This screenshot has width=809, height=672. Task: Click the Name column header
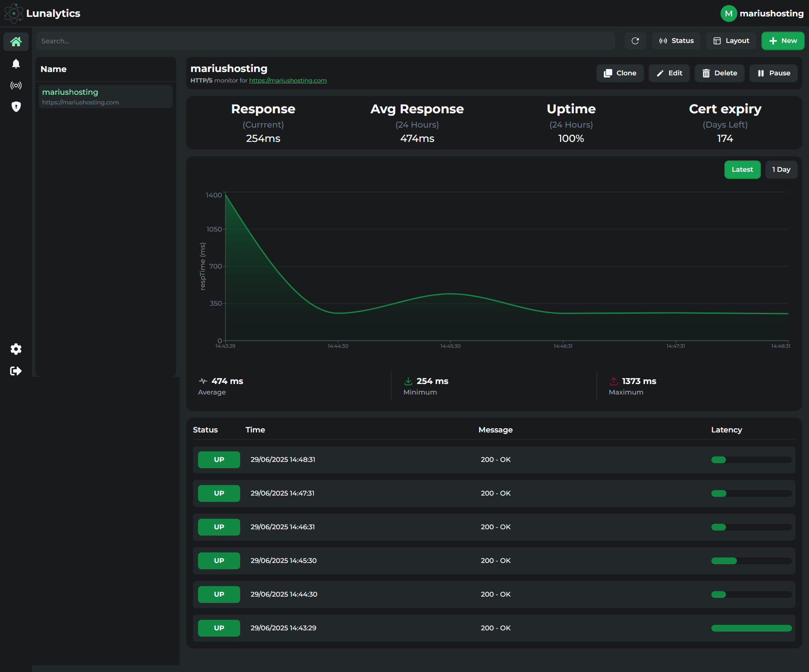[54, 69]
